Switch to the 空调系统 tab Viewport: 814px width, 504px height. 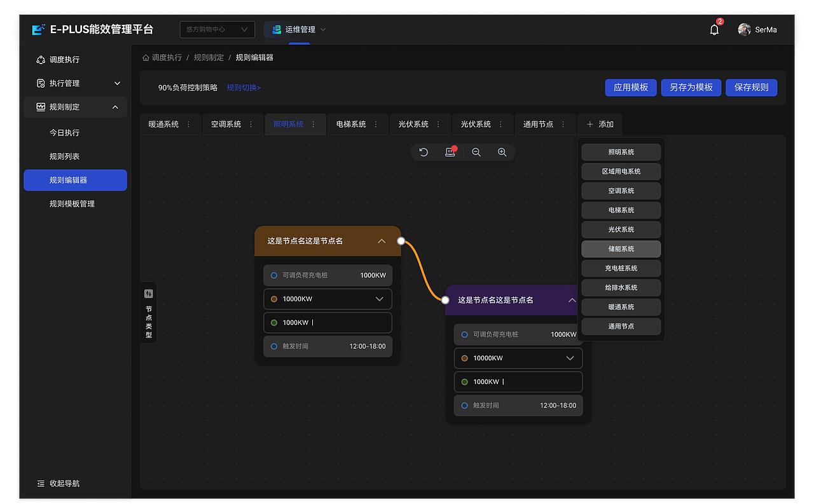[x=226, y=125]
